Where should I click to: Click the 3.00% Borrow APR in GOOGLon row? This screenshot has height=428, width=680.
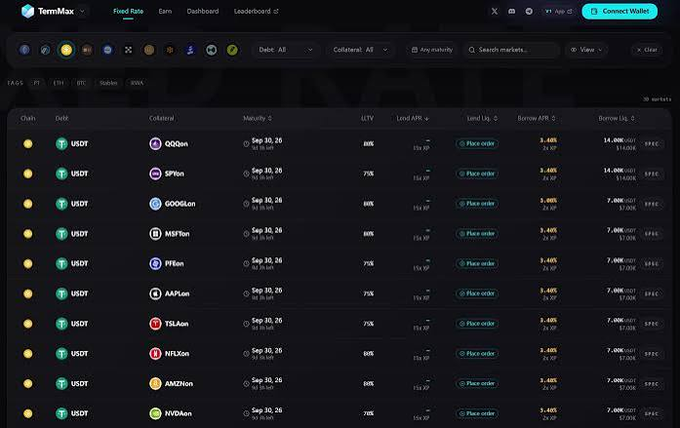tap(549, 200)
